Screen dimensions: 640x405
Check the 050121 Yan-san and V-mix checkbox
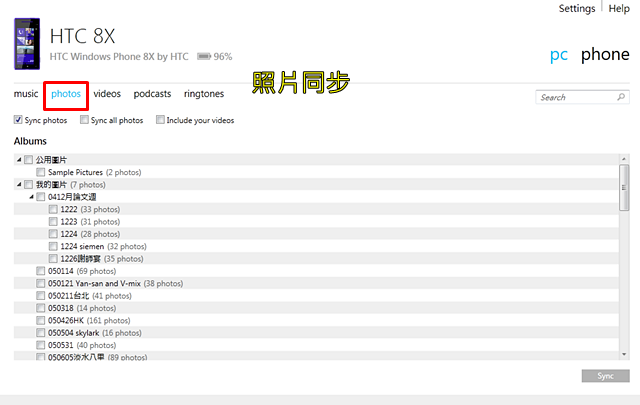coord(40,283)
